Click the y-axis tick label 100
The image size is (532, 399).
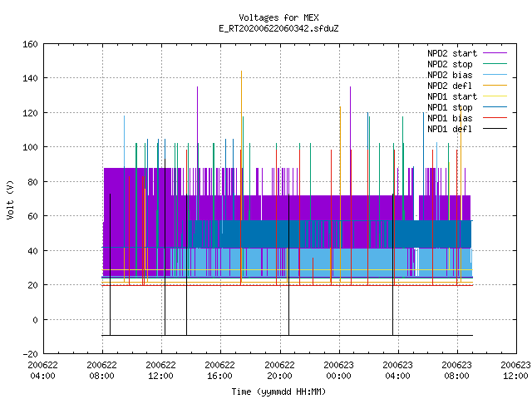(30, 147)
